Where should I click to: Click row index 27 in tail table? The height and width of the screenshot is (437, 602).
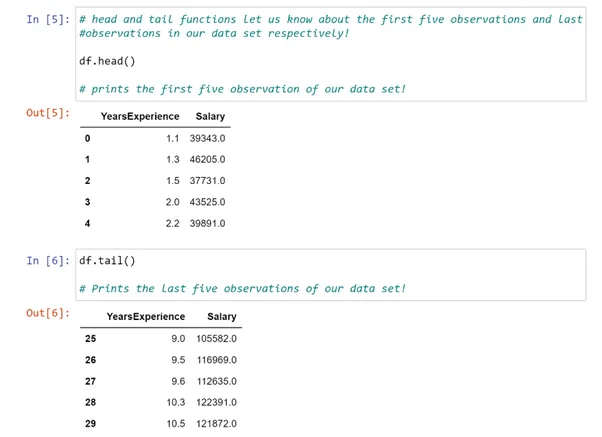(91, 381)
